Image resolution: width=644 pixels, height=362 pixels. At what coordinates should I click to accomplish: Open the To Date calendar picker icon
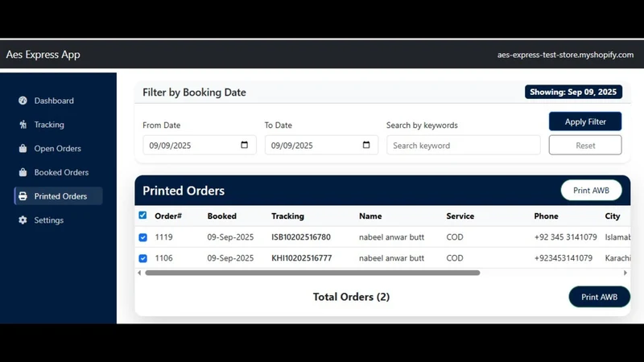(366, 145)
